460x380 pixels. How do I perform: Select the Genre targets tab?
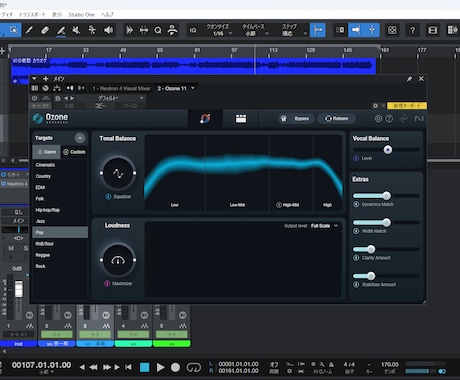(47, 152)
